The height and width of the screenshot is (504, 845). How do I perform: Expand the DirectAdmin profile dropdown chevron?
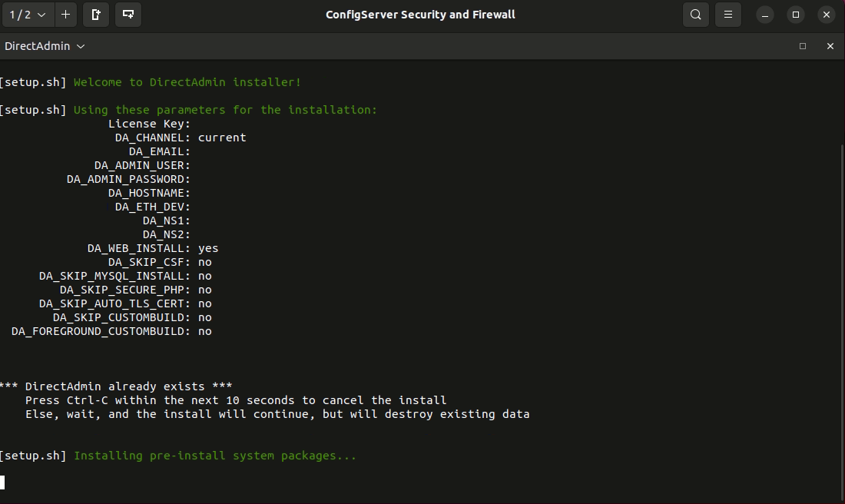pos(81,46)
